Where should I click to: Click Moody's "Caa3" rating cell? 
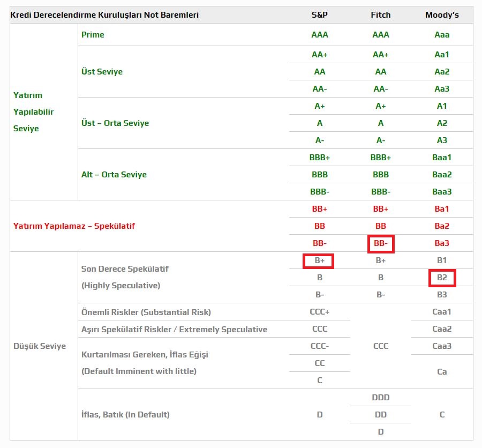[442, 346]
